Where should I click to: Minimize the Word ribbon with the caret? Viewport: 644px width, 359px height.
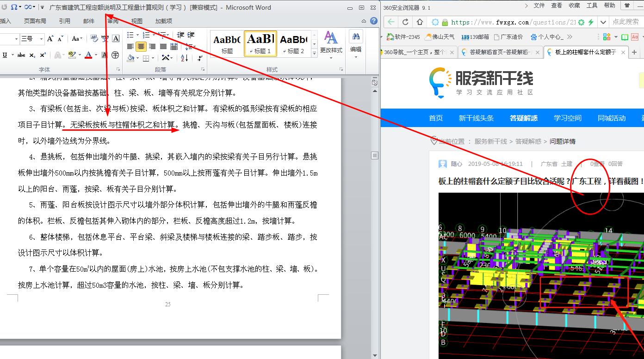click(x=364, y=21)
